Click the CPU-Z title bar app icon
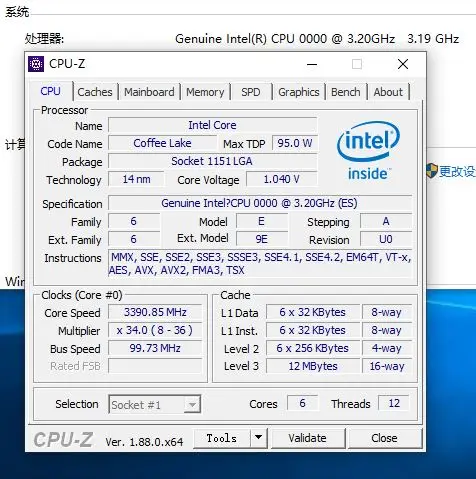This screenshot has width=476, height=479. (36, 64)
